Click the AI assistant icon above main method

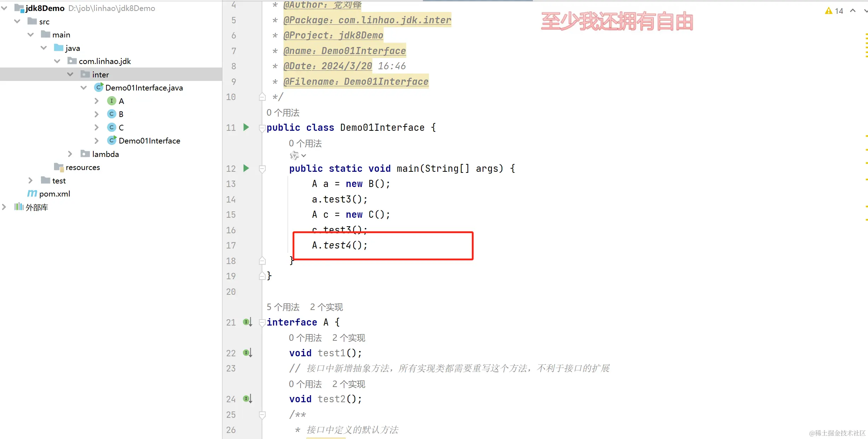point(295,156)
